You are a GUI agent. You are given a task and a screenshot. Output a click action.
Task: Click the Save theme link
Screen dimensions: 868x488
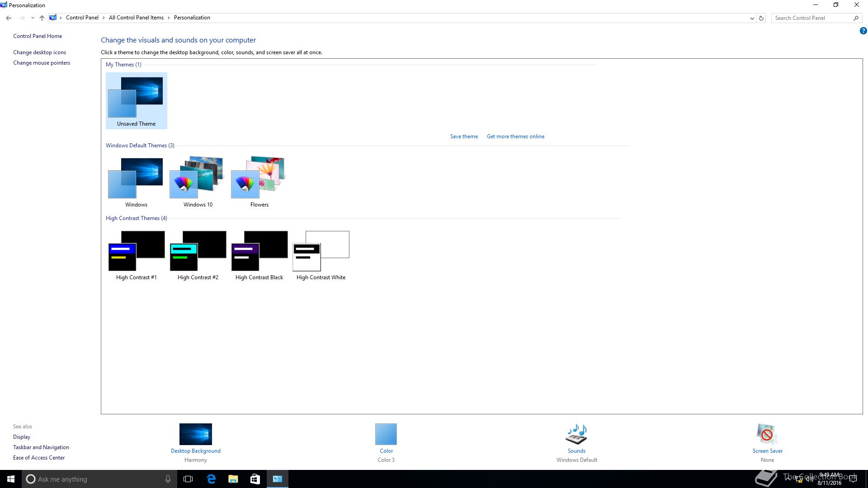pyautogui.click(x=464, y=136)
